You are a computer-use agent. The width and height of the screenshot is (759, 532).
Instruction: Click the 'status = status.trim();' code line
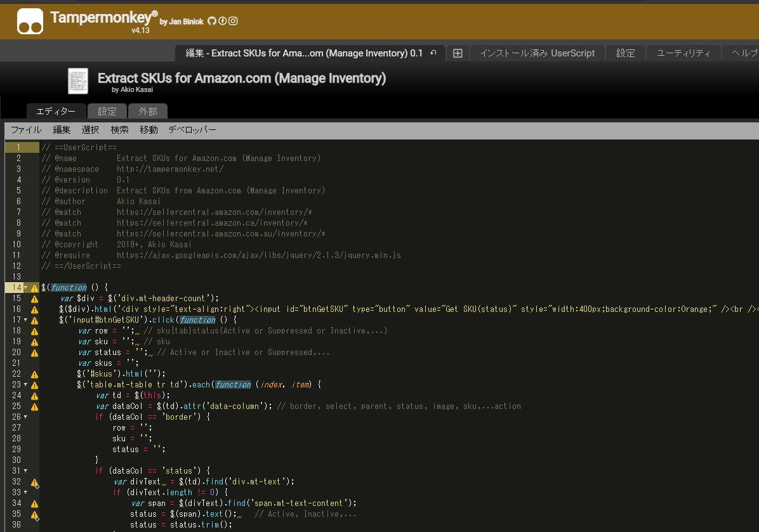(x=181, y=525)
